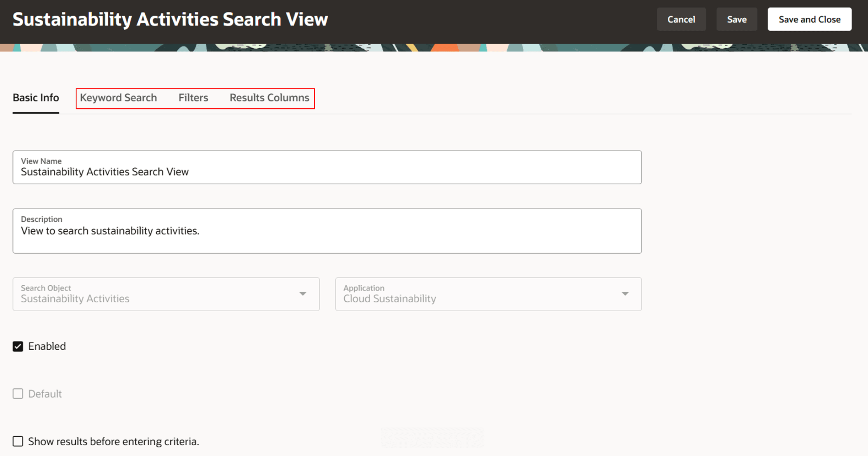The height and width of the screenshot is (456, 868).
Task: Switch to the Keyword Search tab
Action: tap(118, 98)
